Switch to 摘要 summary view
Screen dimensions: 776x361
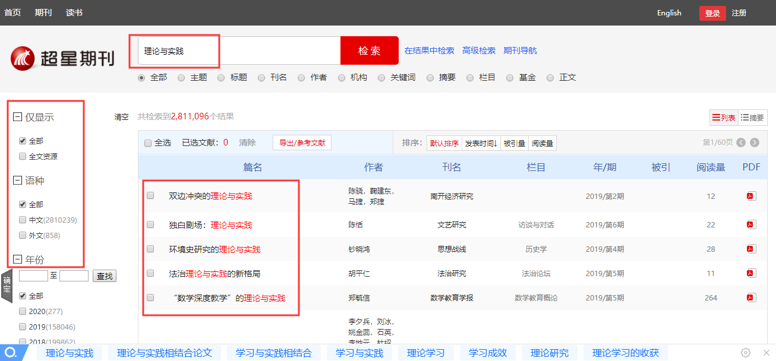pyautogui.click(x=753, y=118)
